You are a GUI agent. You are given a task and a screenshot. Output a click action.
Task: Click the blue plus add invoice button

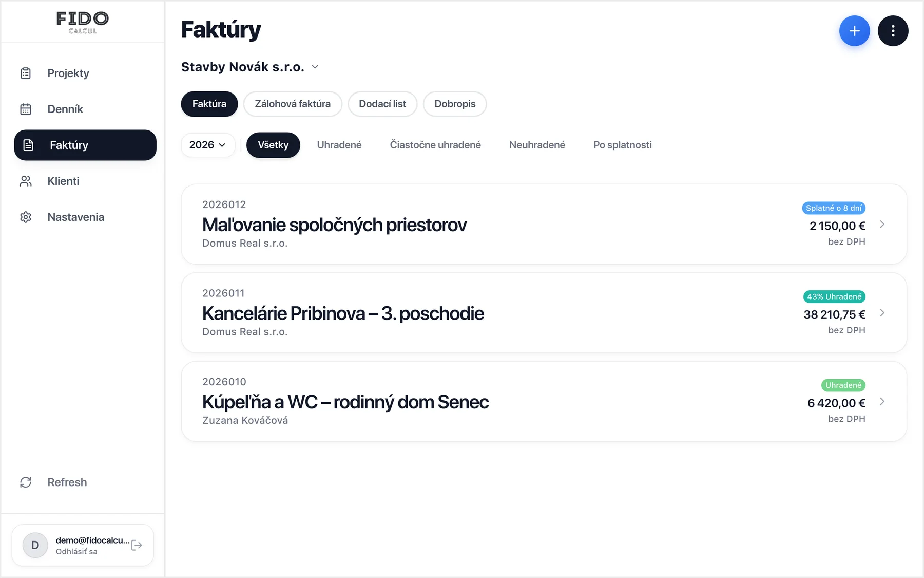(x=854, y=31)
